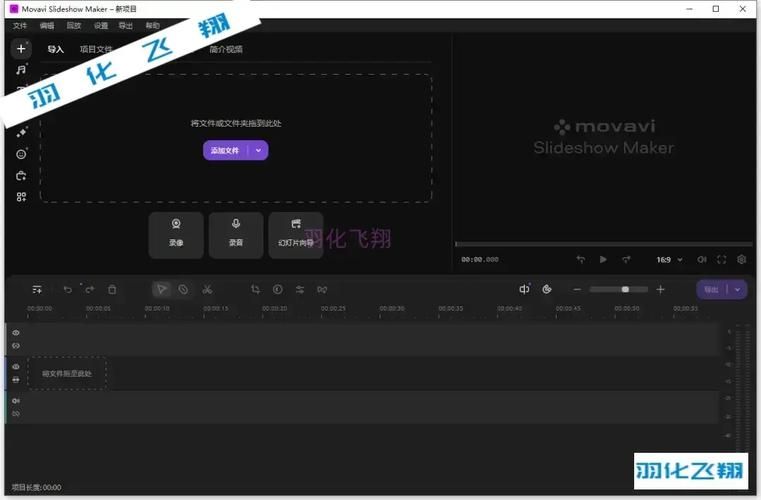Click the dashed drop placeholder on main track
761x500 pixels.
tap(67, 373)
